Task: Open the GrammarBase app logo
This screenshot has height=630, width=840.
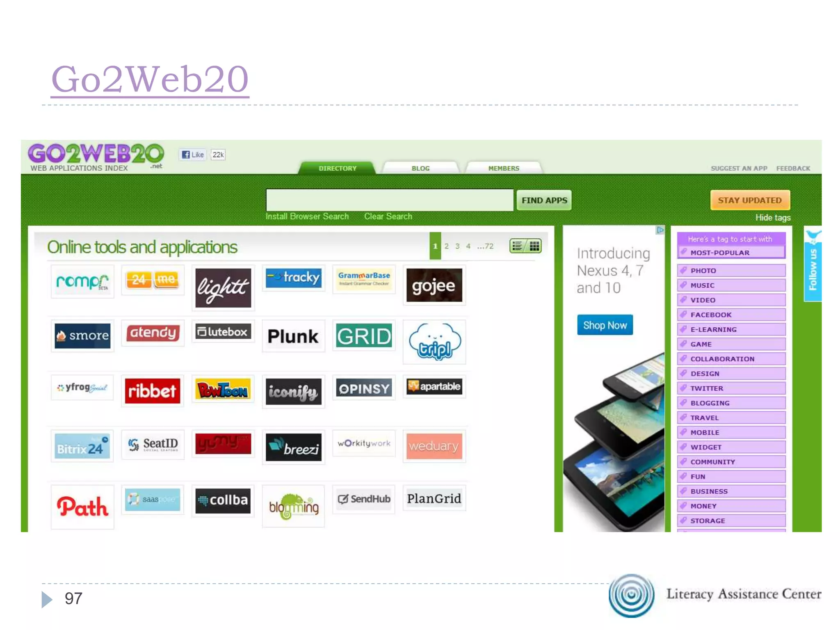Action: click(364, 279)
